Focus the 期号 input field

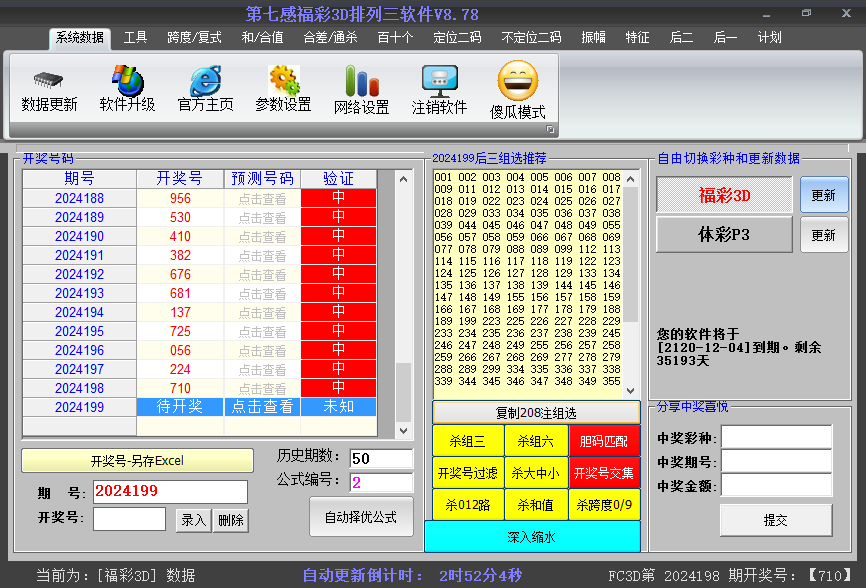[170, 491]
